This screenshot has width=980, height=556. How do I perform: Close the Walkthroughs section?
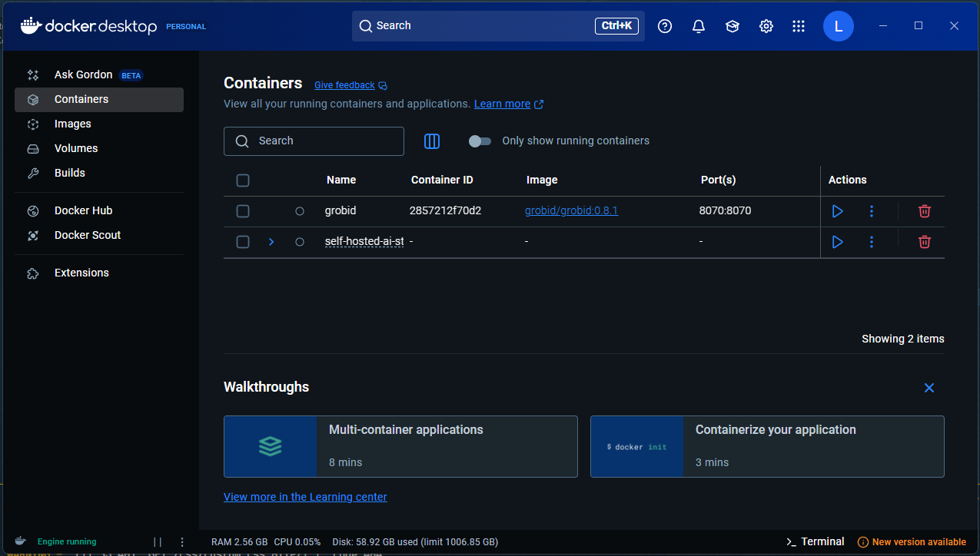pyautogui.click(x=929, y=388)
